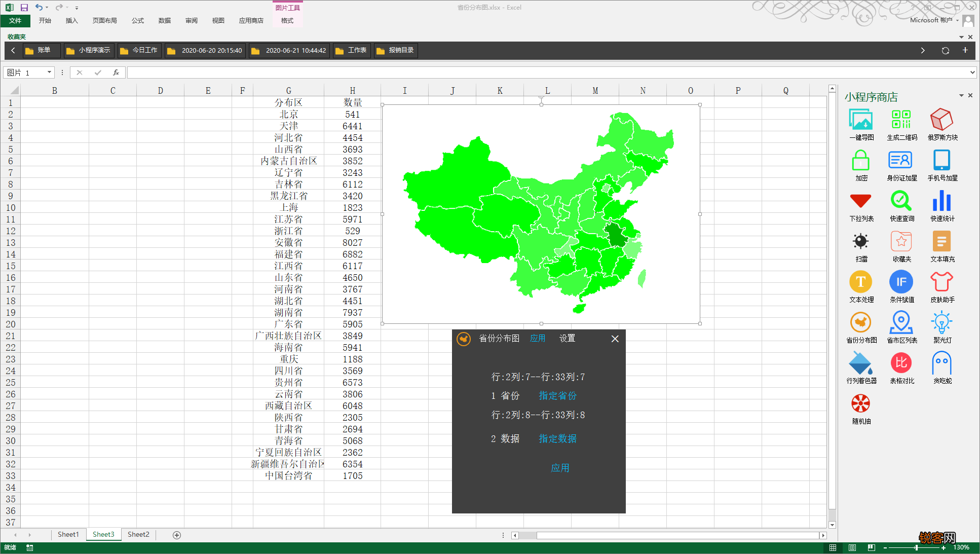Screen dimensions: 980x554
Task: Close the 省份分布图 dialog
Action: (615, 339)
